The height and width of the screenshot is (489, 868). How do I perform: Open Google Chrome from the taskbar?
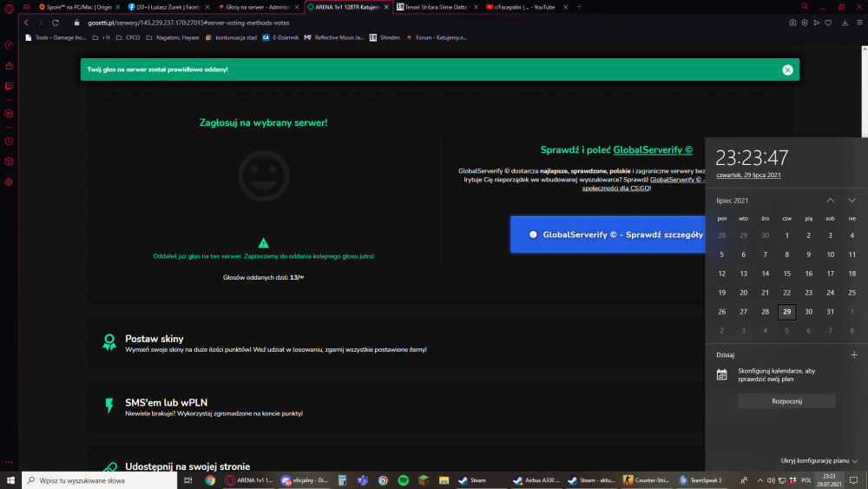click(x=210, y=480)
